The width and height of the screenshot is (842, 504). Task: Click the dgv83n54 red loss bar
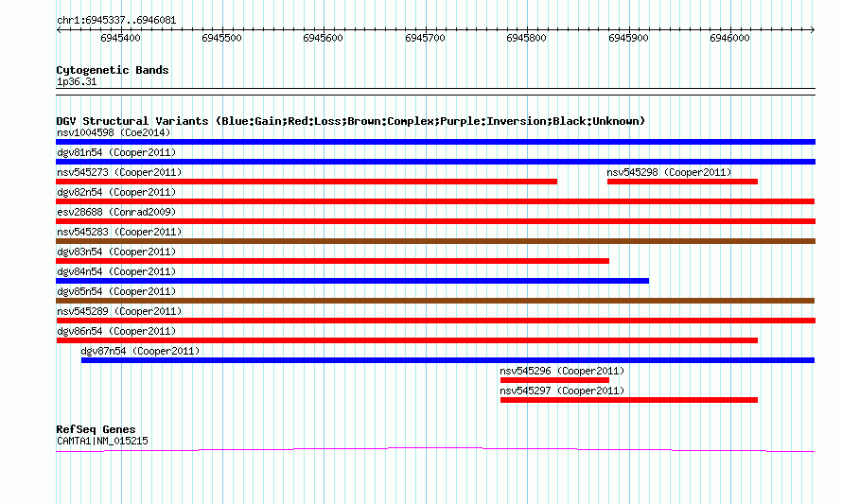332,261
